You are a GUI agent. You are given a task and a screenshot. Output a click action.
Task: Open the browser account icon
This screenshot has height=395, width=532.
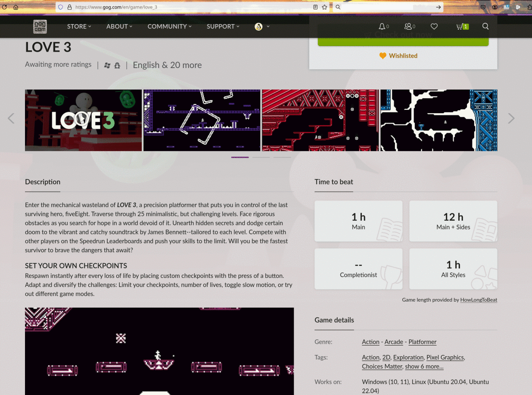coord(495,7)
